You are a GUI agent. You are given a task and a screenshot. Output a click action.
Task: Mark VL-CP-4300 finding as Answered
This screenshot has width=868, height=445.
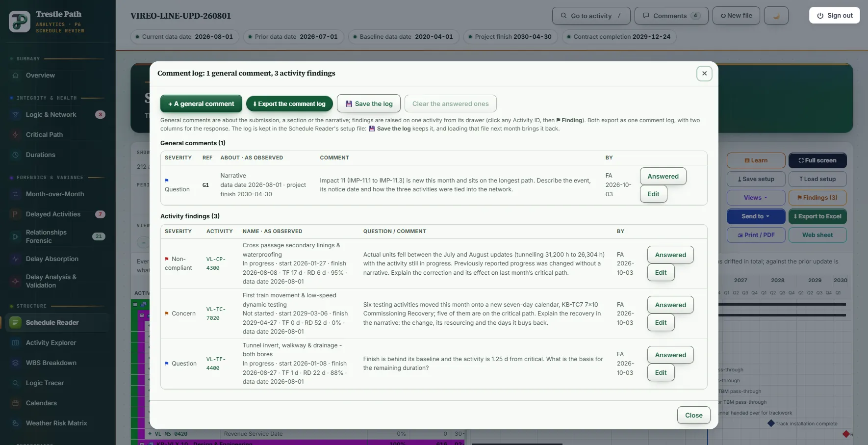point(670,255)
